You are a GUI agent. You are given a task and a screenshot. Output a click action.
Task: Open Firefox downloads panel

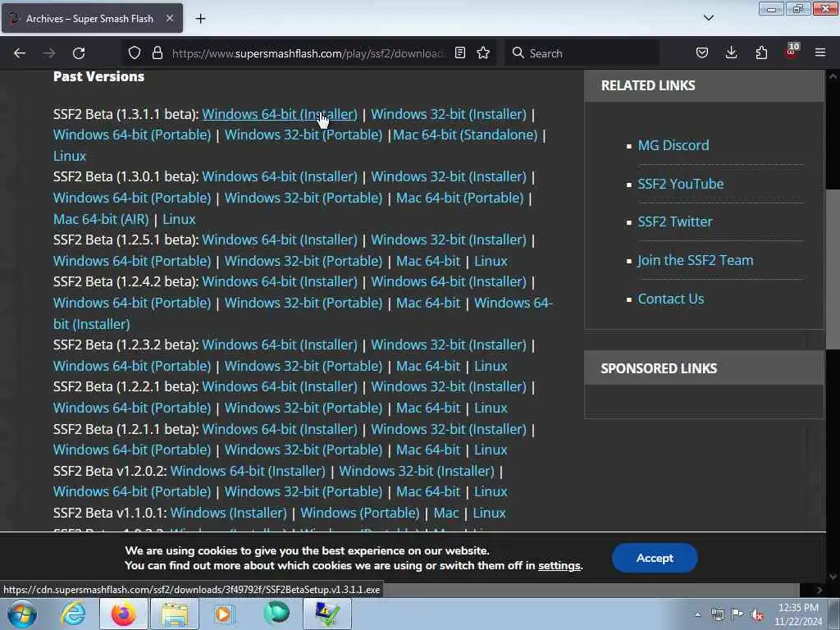tap(731, 53)
